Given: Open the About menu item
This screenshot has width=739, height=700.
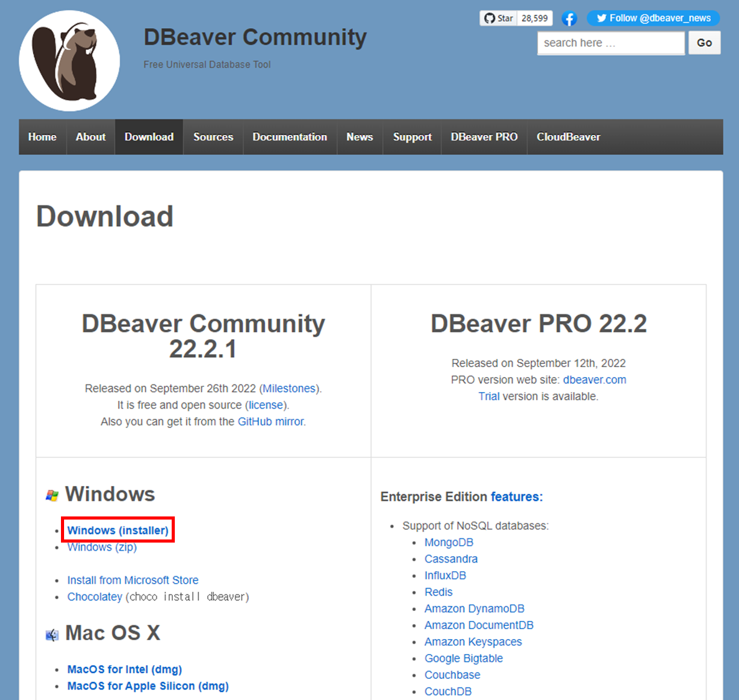Looking at the screenshot, I should coord(90,137).
